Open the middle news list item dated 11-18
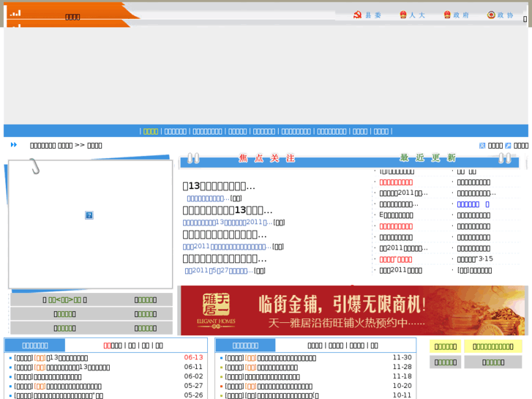 point(262,377)
